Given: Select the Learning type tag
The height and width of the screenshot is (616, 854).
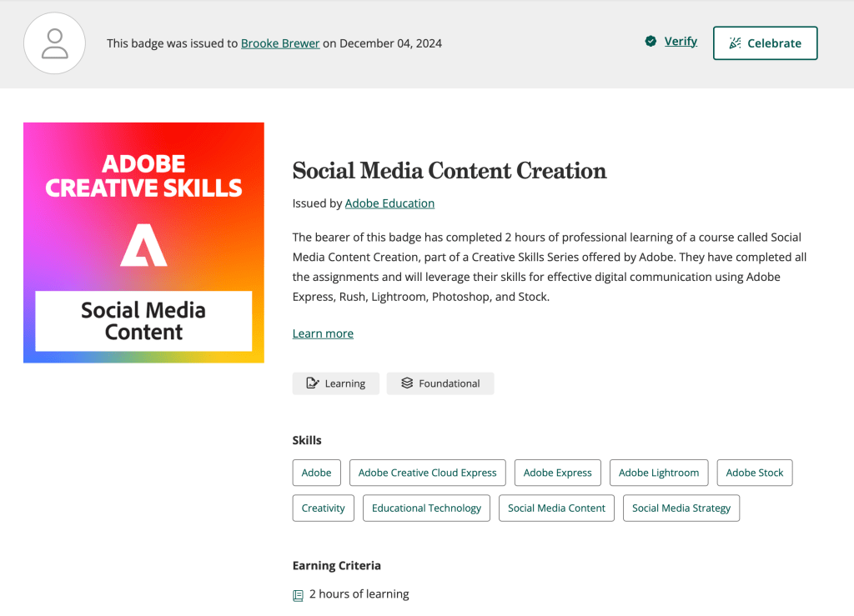Looking at the screenshot, I should (336, 383).
